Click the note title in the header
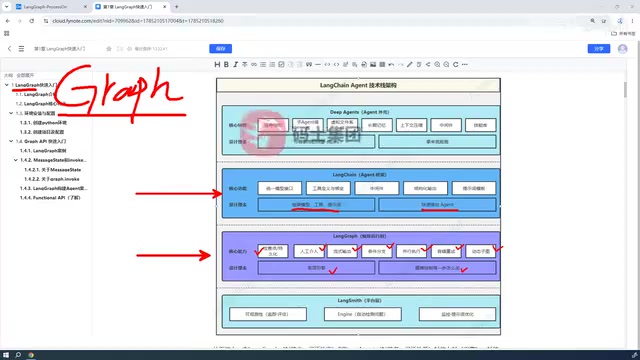The width and height of the screenshot is (640, 360). 60,49
